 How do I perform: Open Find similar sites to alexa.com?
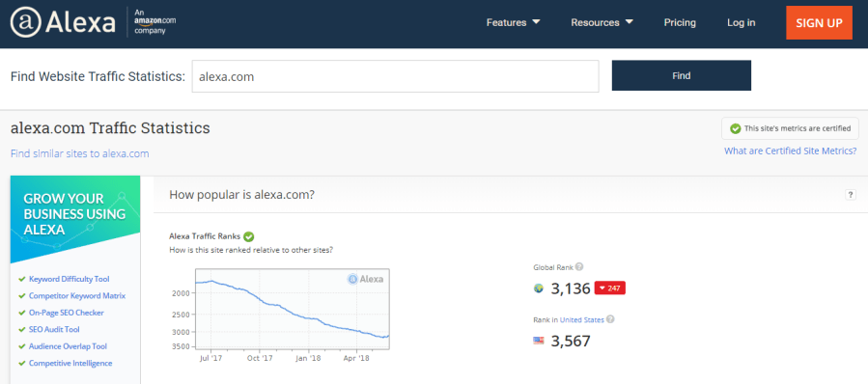coord(80,153)
